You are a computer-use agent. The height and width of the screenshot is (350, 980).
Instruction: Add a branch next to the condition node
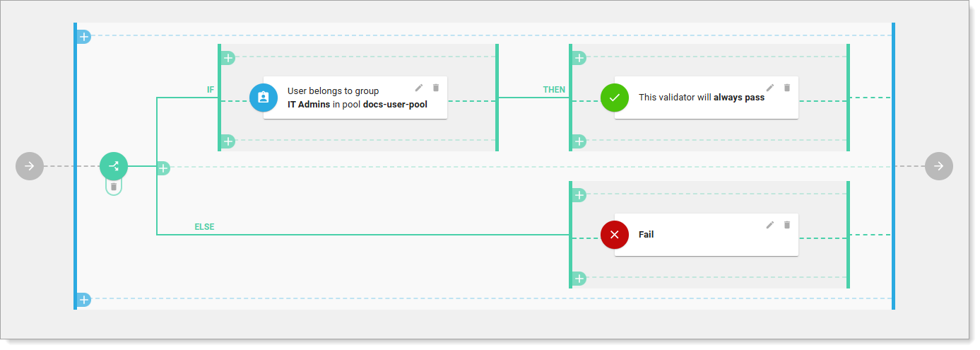click(163, 168)
